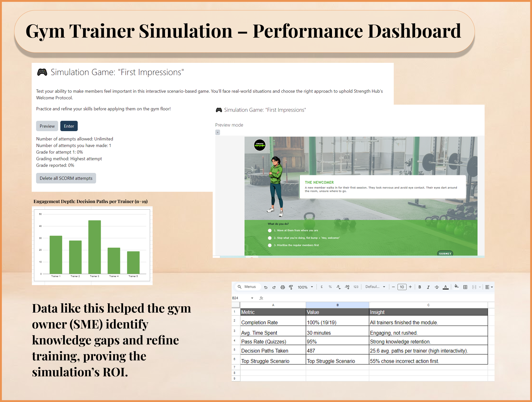The width and height of the screenshot is (532, 402).
Task: Select column B header in the spreadsheet
Action: [337, 305]
